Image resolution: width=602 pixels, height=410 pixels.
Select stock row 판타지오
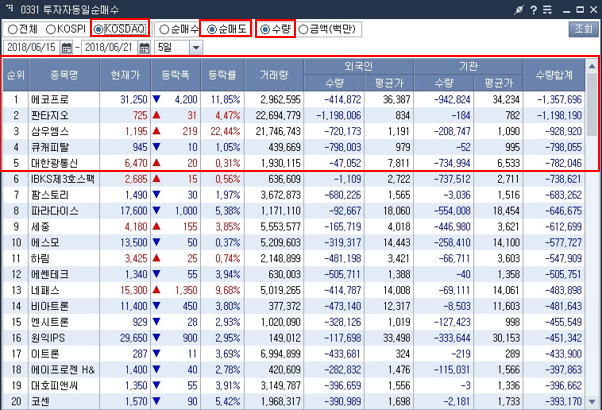click(x=294, y=116)
